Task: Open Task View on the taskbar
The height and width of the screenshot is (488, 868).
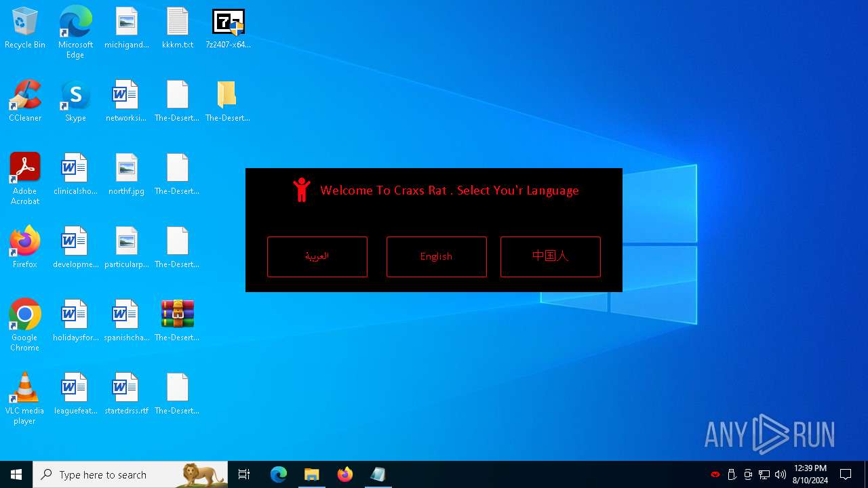Action: point(244,474)
